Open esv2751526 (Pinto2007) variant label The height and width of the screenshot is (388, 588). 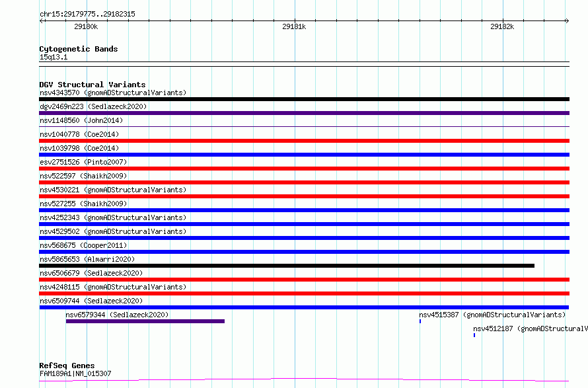[x=83, y=162]
